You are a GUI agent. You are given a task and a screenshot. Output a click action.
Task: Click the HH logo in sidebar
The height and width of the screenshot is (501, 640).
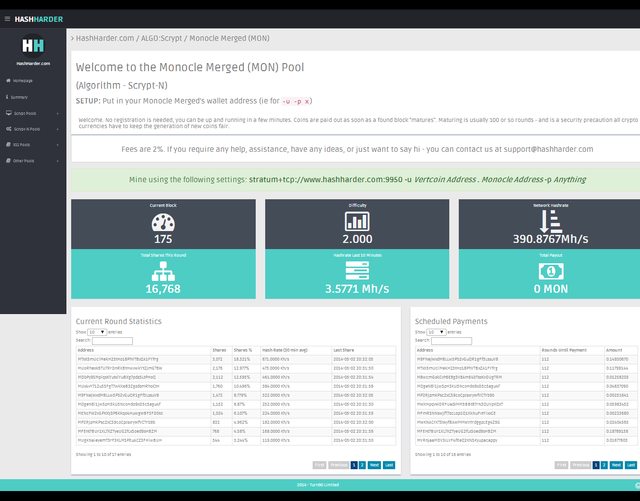pos(33,45)
